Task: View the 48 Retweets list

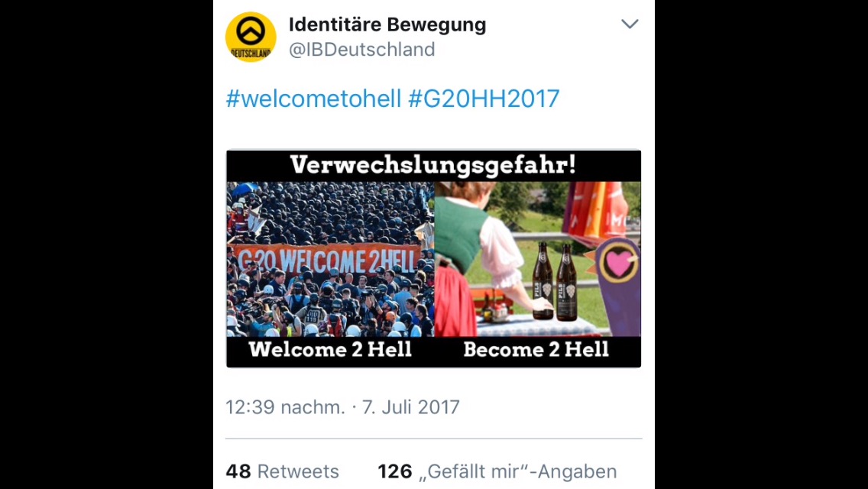Action: 282,471
